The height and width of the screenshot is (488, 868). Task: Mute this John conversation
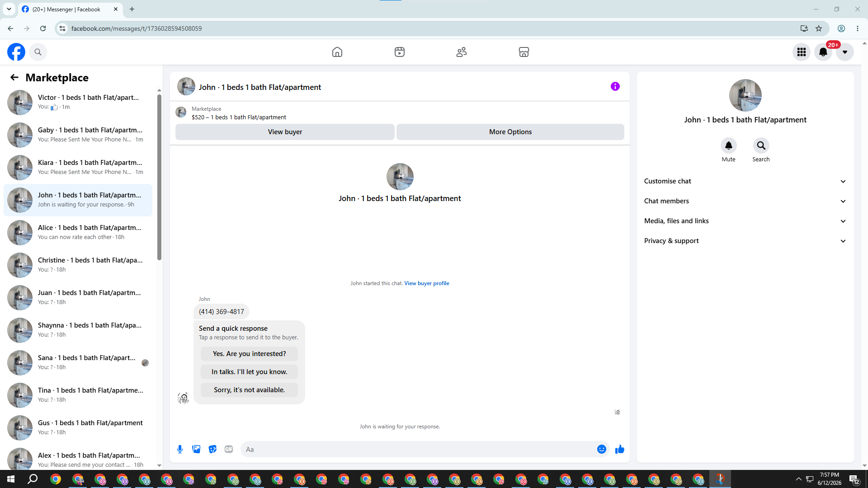pos(729,145)
